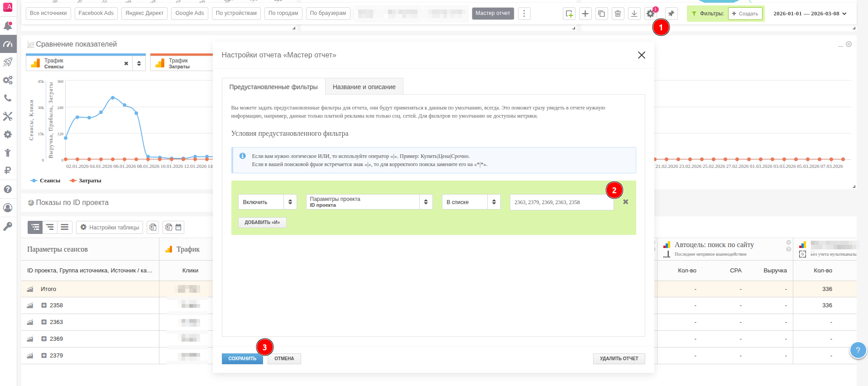Open the phone calls section in sidebar
The height and width of the screenshot is (386, 868).
[8, 98]
